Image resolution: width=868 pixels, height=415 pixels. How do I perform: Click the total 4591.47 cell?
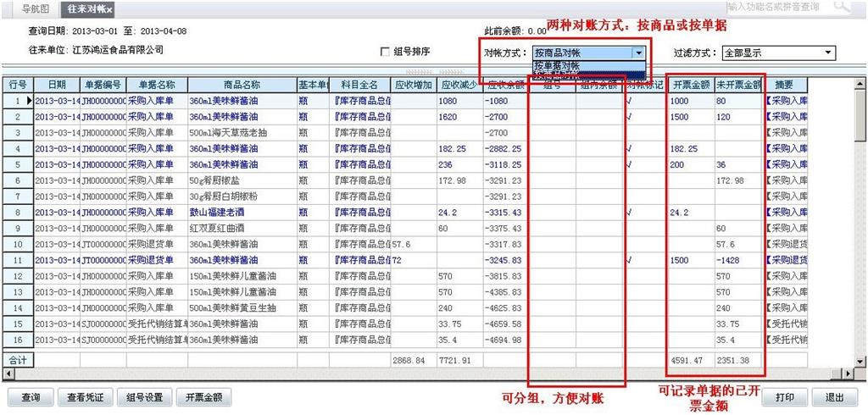point(691,360)
